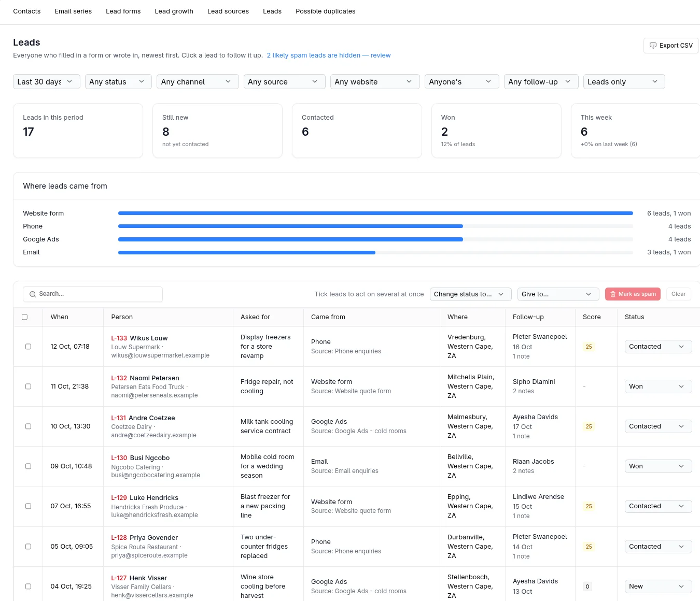The image size is (700, 601).
Task: Click the Won summary card
Action: (496, 131)
